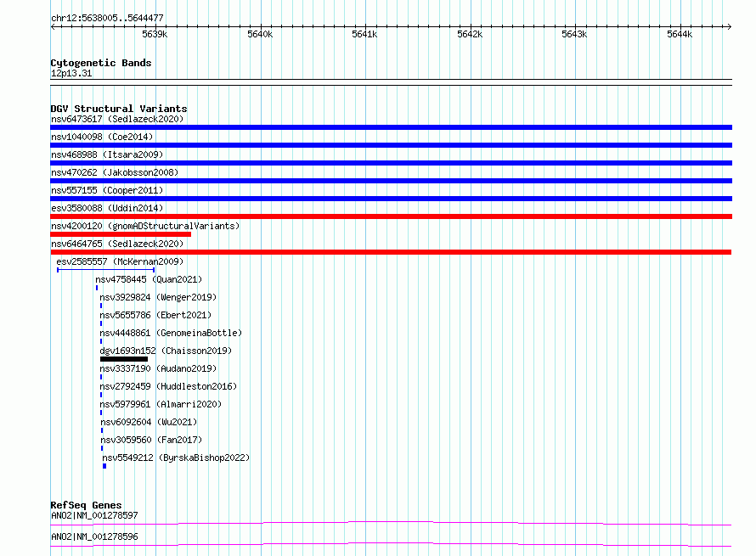Click the Cytogenetic Bands track heading
Viewport: 756px width, 556px height.
pyautogui.click(x=101, y=63)
